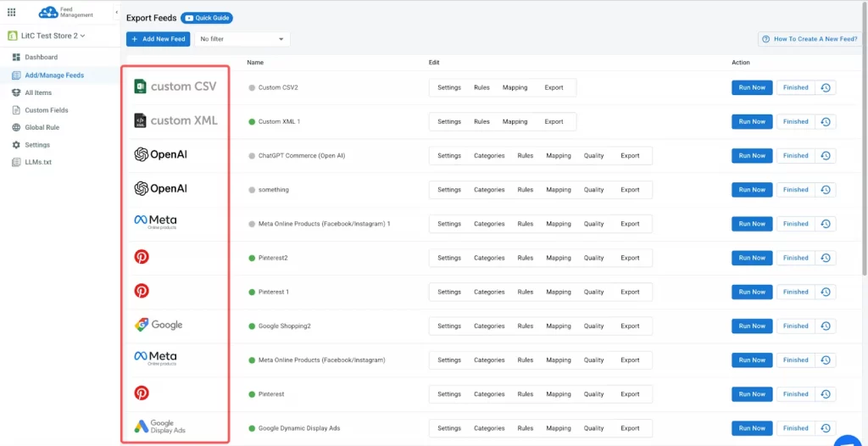The image size is (868, 446).
Task: Click the Quick Guide video button
Action: click(x=207, y=18)
